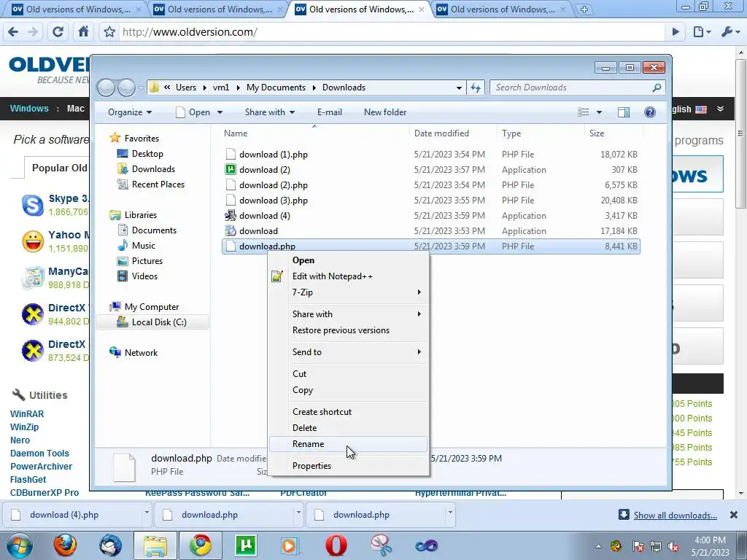Image resolution: width=747 pixels, height=560 pixels.
Task: Open a new browser tab
Action: (x=584, y=9)
